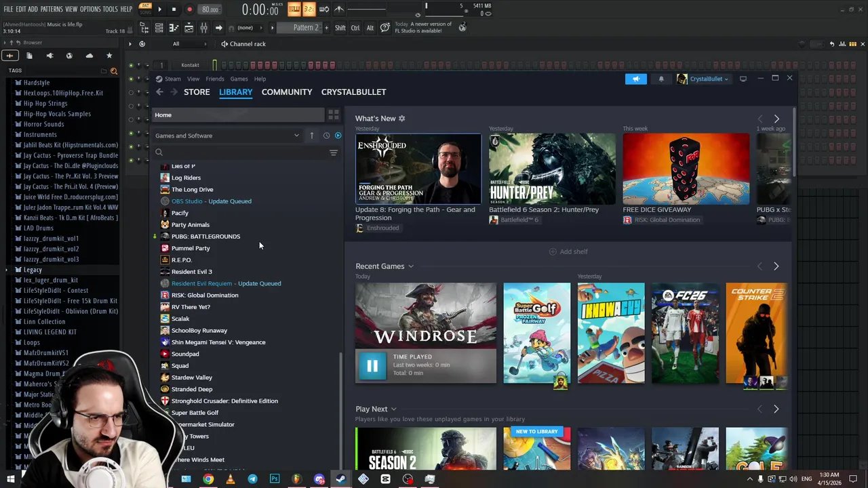The image size is (868, 488).
Task: Open Google Chrome from the taskbar
Action: pyautogui.click(x=208, y=479)
